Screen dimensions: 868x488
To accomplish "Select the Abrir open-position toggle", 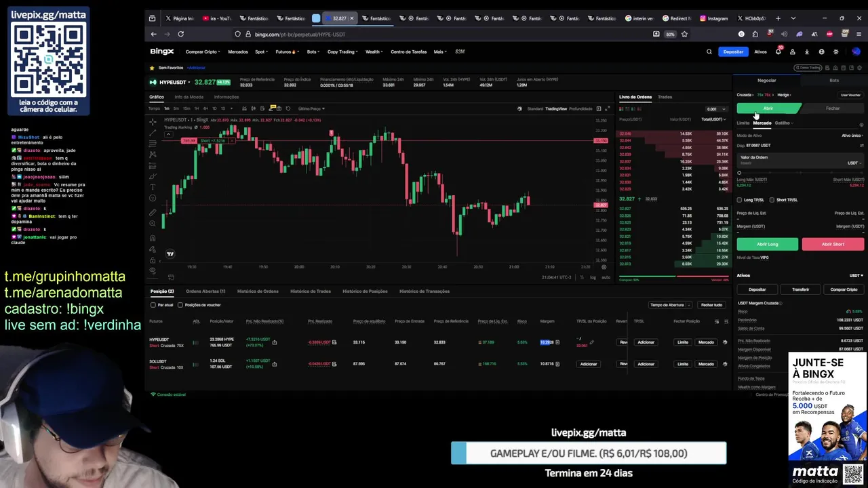I will pos(768,108).
